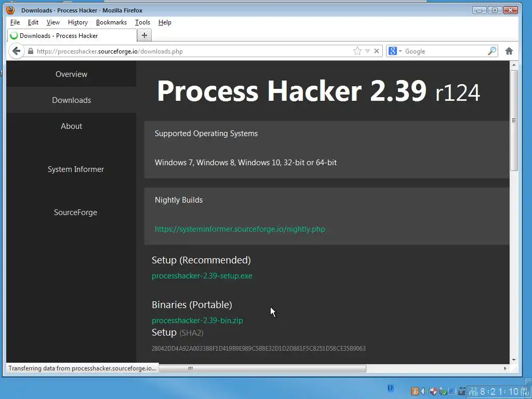This screenshot has height=399, width=532.
Task: Click the taskbar clock showing 8:21:10
Action: pos(499,392)
